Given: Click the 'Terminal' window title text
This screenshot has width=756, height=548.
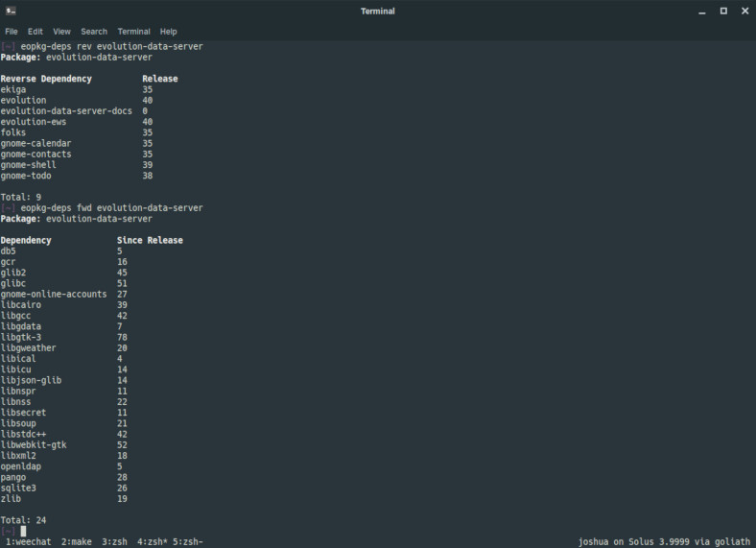Looking at the screenshot, I should point(378,11).
